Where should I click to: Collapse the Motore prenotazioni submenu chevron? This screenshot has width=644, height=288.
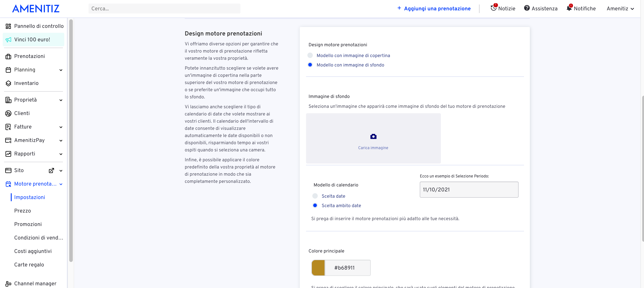point(61,184)
